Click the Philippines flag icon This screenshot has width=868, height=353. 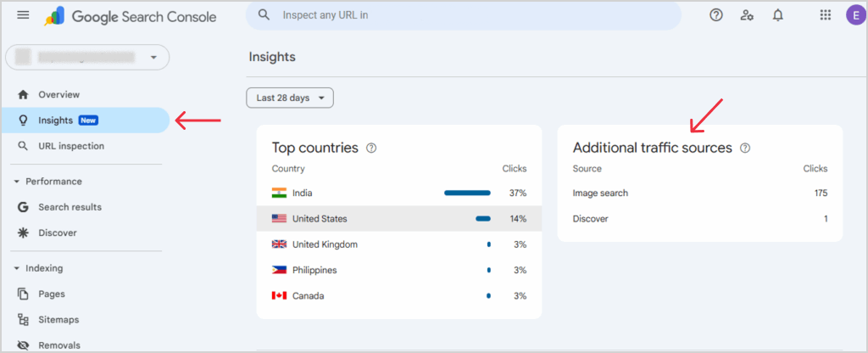[x=279, y=271]
